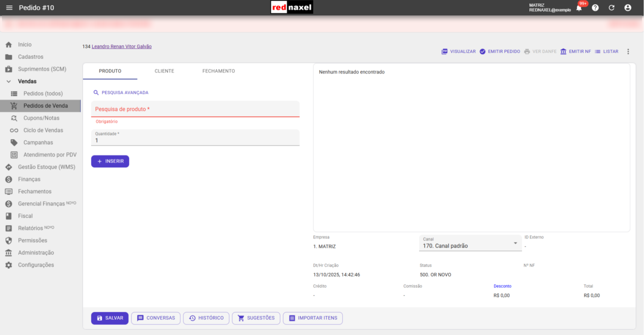This screenshot has width=644, height=335.
Task: Click the Desconto link
Action: point(502,286)
